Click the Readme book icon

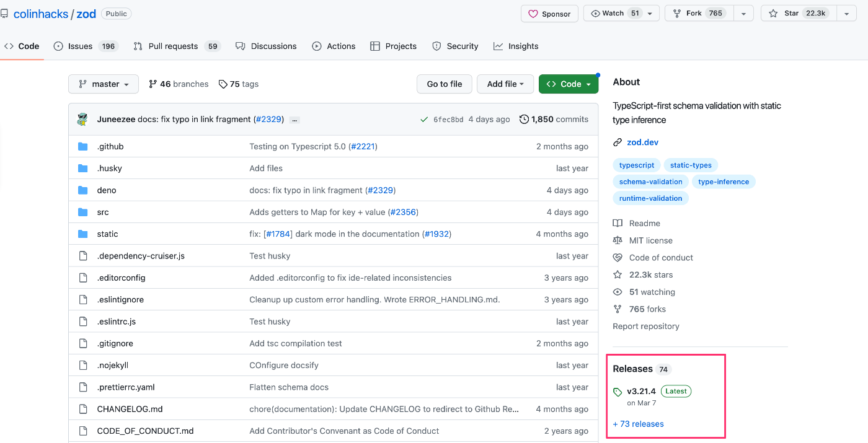pos(618,223)
